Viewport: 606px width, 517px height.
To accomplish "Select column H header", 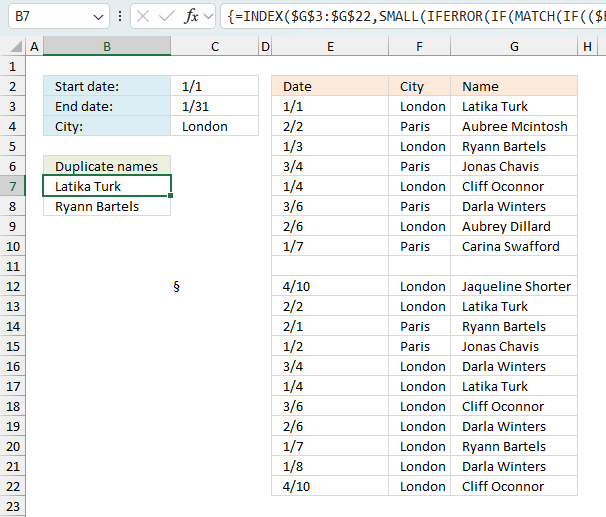I will point(587,47).
